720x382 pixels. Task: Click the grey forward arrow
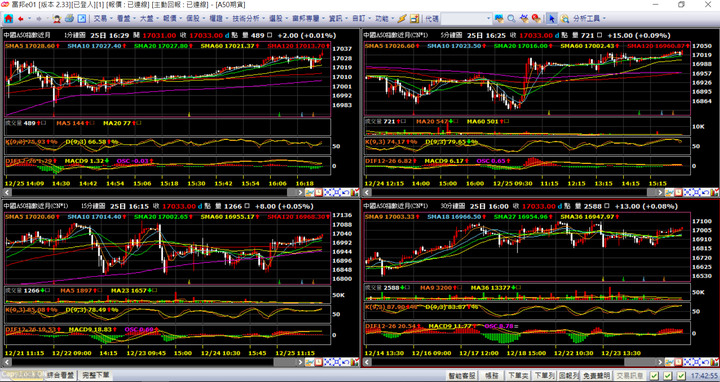click(39, 19)
